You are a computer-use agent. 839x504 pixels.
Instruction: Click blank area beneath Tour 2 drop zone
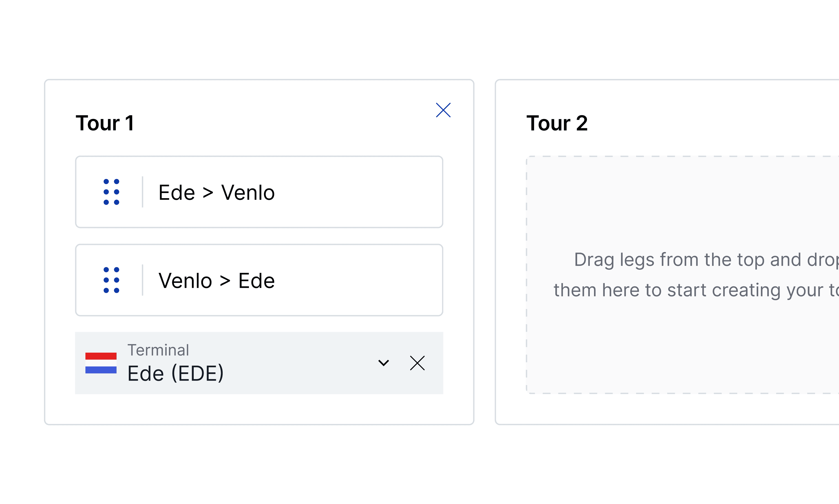(679, 409)
